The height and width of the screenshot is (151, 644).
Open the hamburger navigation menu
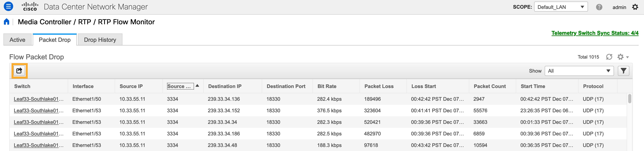tap(8, 7)
